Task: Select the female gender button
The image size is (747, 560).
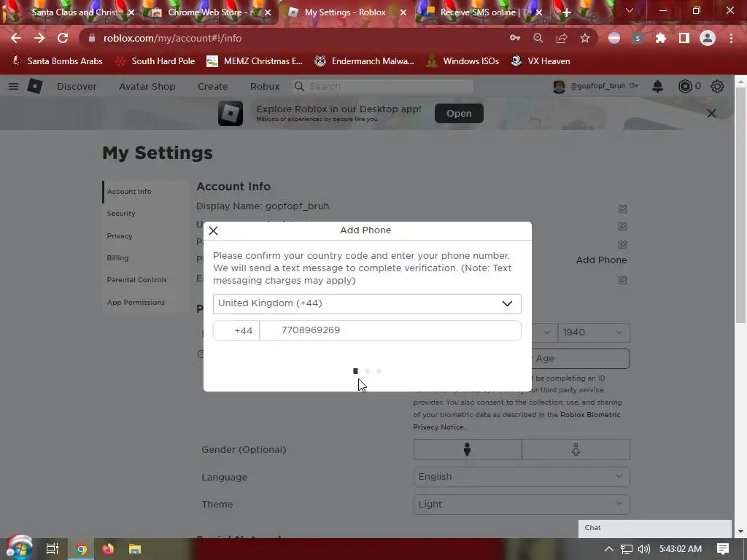Action: pyautogui.click(x=576, y=449)
